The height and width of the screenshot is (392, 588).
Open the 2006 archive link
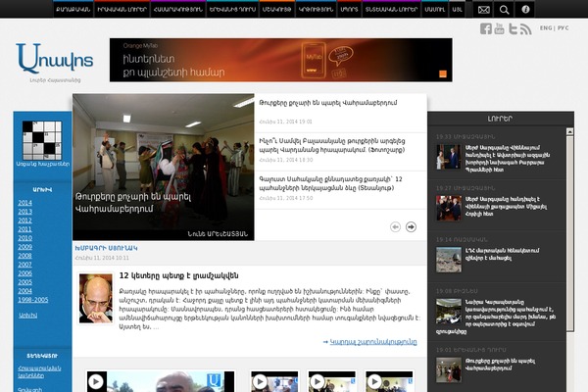tap(25, 273)
